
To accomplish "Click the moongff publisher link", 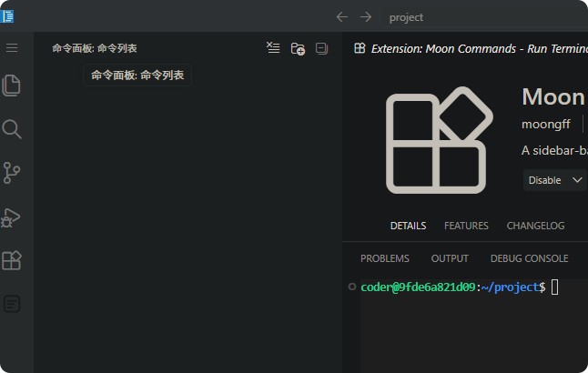I will click(x=545, y=124).
